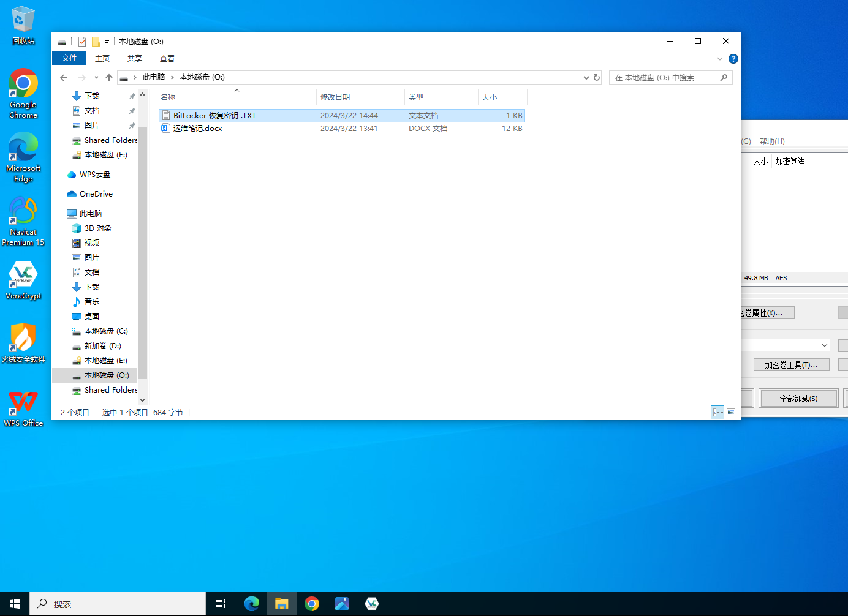Open Photos app taskbar icon
Screen dimensions: 848x616
[342, 604]
